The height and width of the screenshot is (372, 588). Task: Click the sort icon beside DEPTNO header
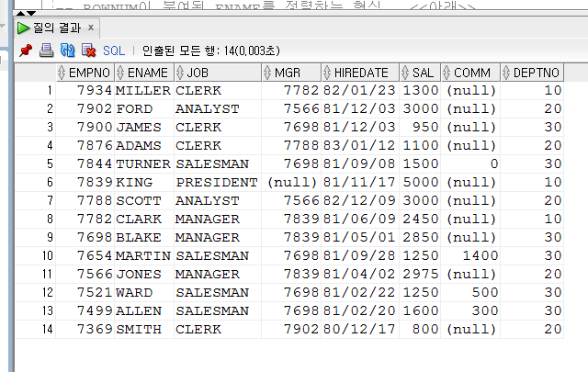point(506,73)
